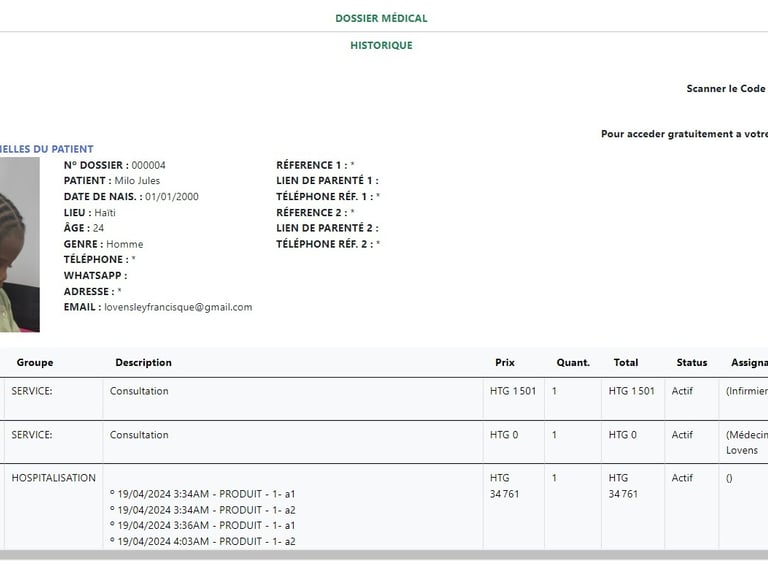Click the Quant. column header

click(573, 363)
